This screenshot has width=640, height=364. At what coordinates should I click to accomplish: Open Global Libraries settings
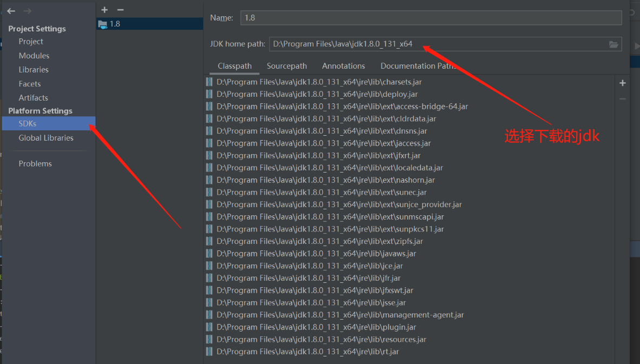point(45,138)
